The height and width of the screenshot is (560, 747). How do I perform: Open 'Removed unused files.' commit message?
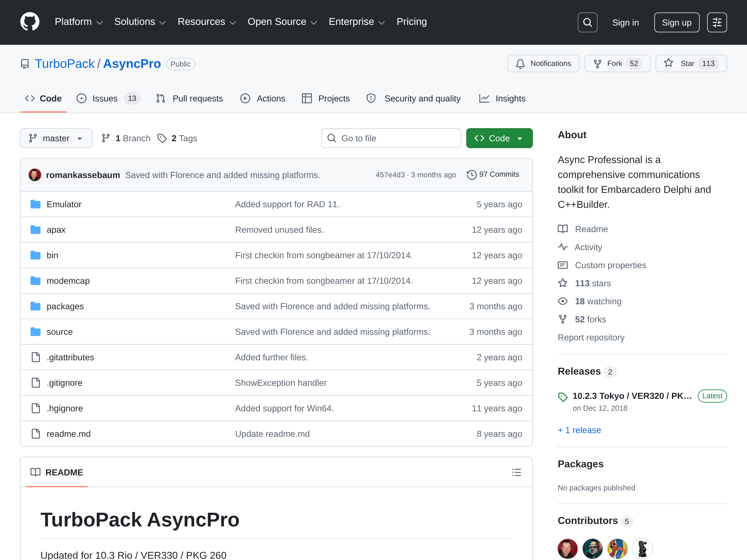(x=279, y=230)
